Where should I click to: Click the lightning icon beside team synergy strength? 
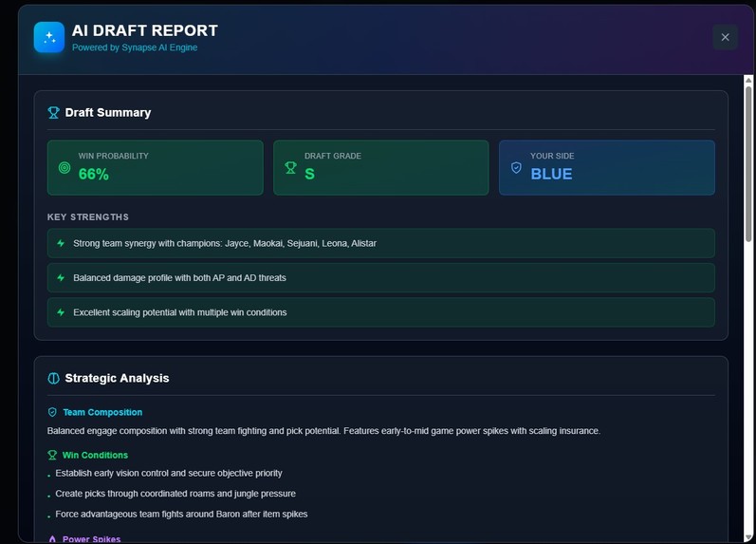tap(61, 243)
